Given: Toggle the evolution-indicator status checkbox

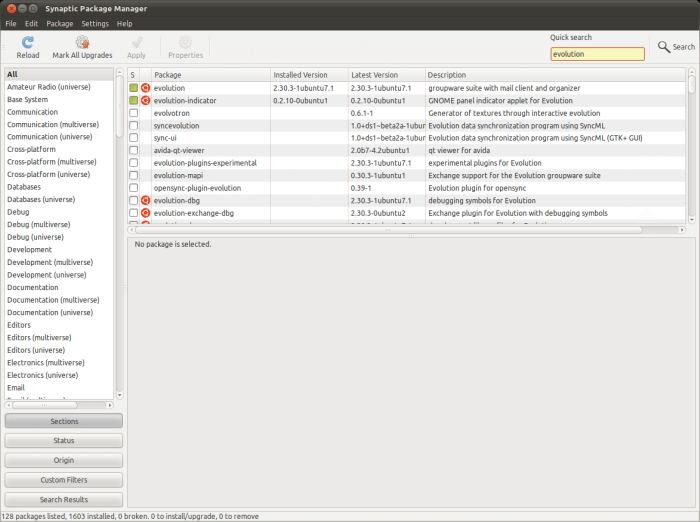Looking at the screenshot, I should click(x=133, y=100).
